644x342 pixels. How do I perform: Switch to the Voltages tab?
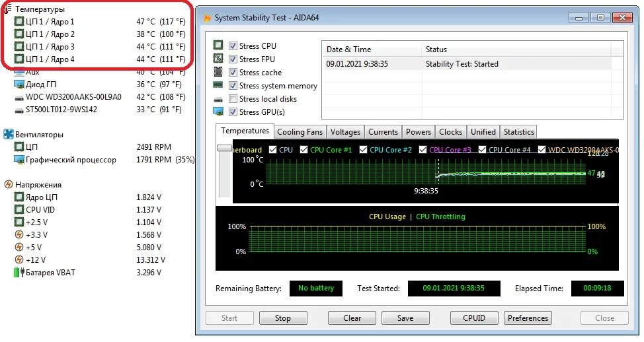tap(345, 132)
